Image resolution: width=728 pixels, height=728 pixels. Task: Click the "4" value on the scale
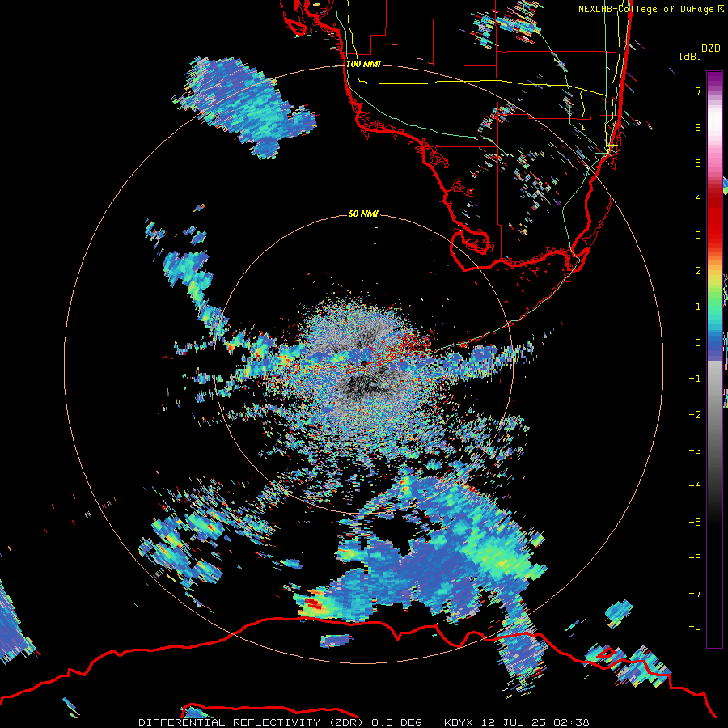click(698, 199)
